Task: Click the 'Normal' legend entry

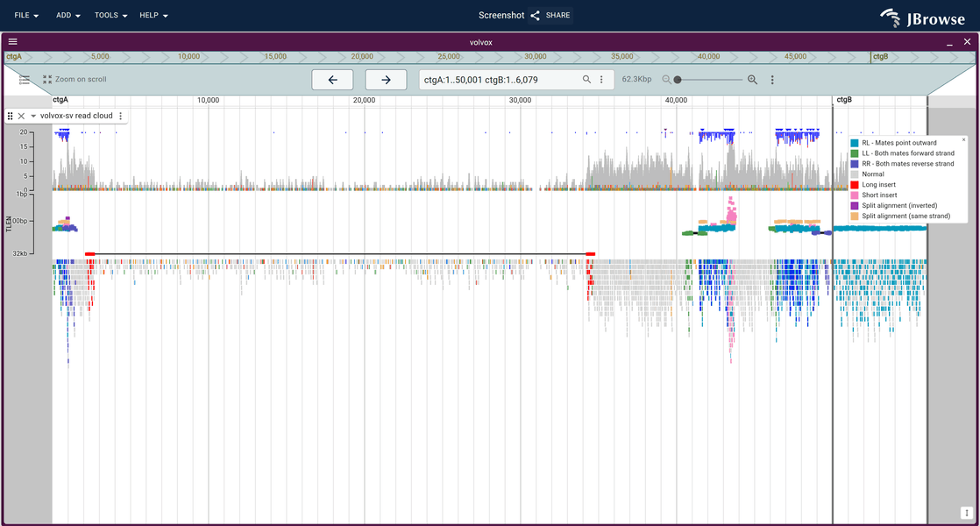Action: pyautogui.click(x=872, y=174)
